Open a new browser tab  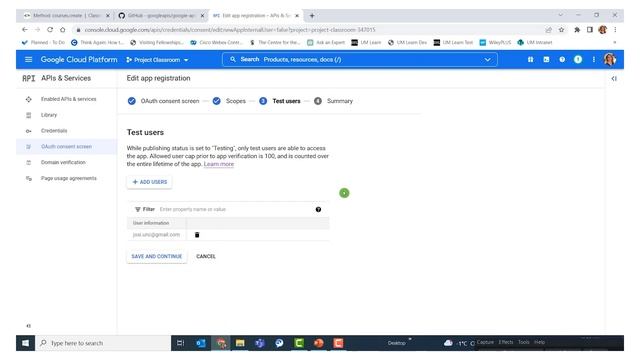pyautogui.click(x=312, y=16)
